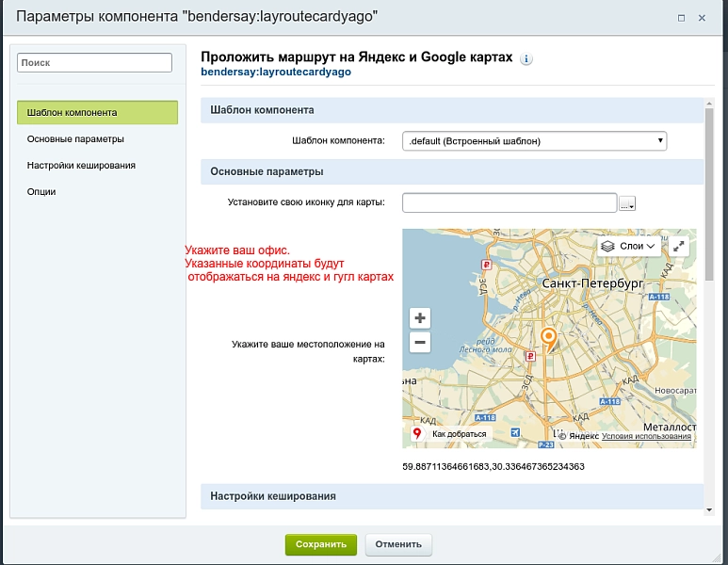The image size is (728, 565).
Task: Expand the map to fullscreen
Action: pyautogui.click(x=678, y=246)
